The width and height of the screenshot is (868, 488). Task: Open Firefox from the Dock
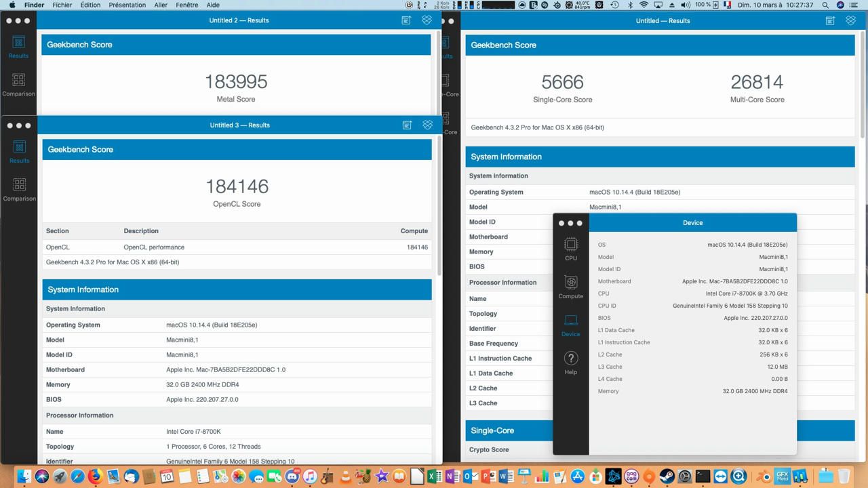point(96,476)
